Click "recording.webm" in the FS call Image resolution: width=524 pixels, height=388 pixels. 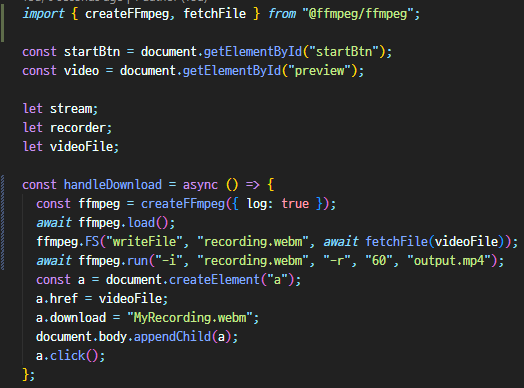click(252, 242)
